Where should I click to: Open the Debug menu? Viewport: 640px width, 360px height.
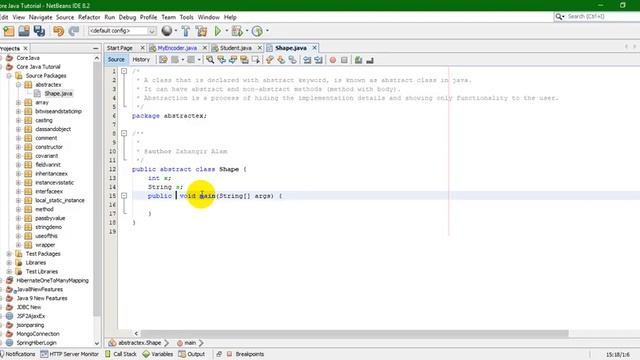click(x=127, y=17)
